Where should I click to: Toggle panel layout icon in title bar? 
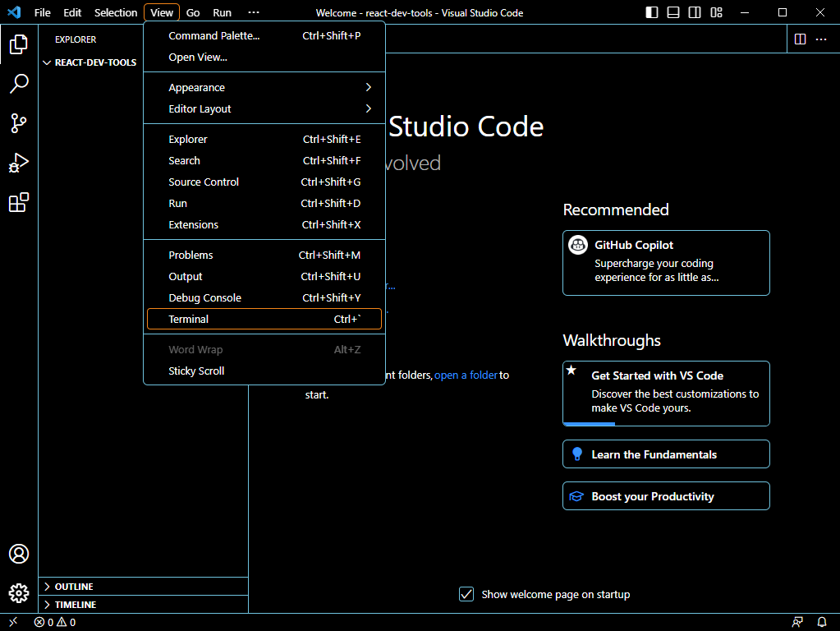coord(673,12)
